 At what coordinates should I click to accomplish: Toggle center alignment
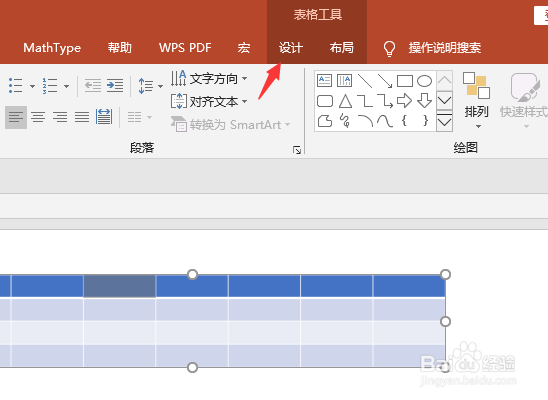(38, 117)
